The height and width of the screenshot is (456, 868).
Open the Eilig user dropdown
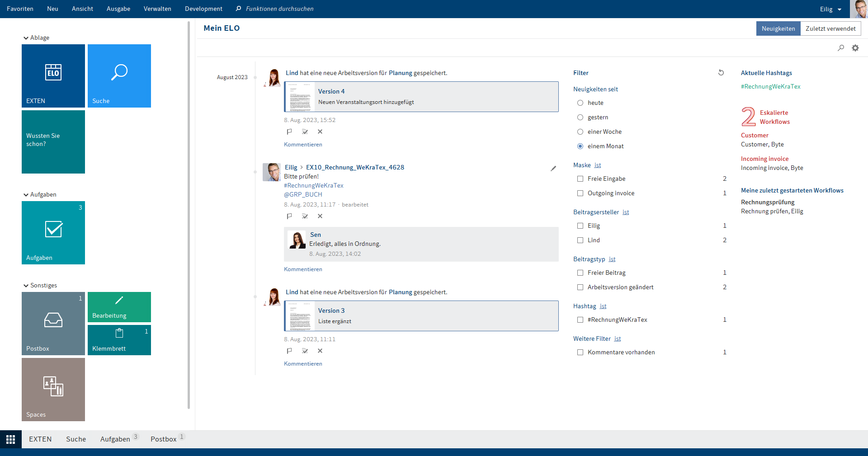pyautogui.click(x=830, y=9)
